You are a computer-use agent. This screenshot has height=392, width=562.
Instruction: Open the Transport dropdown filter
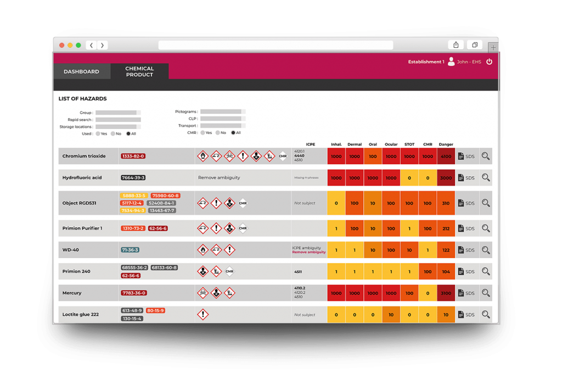pyautogui.click(x=222, y=125)
